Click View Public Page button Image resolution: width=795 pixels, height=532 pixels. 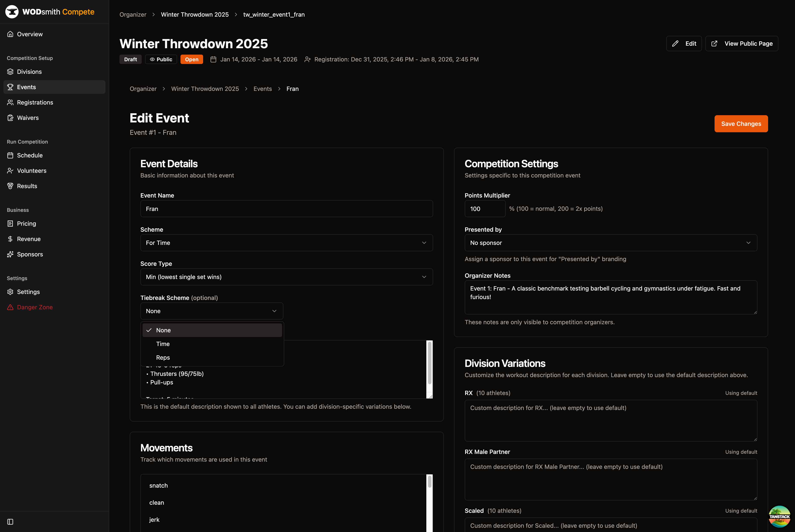point(742,44)
